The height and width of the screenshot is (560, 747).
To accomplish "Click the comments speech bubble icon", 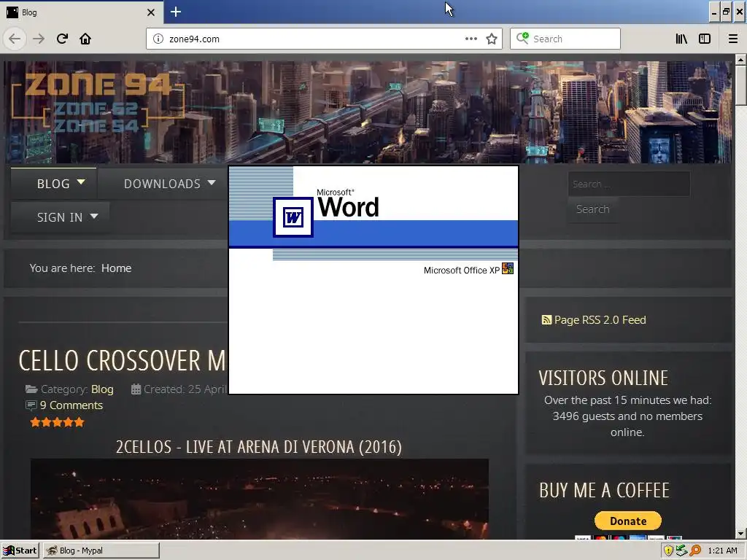I will 31,405.
